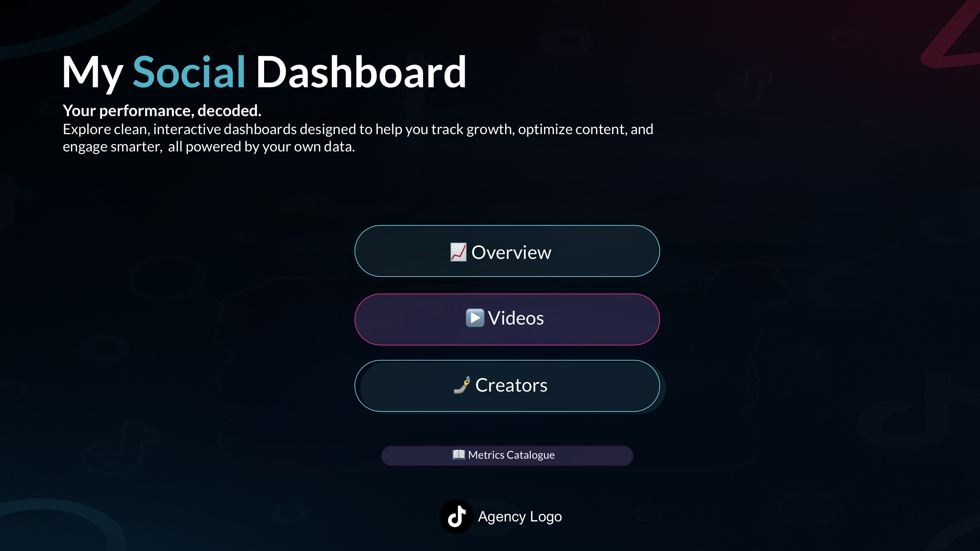Image resolution: width=980 pixels, height=551 pixels.
Task: Click the 'Agency Logo' text
Action: pos(520,516)
